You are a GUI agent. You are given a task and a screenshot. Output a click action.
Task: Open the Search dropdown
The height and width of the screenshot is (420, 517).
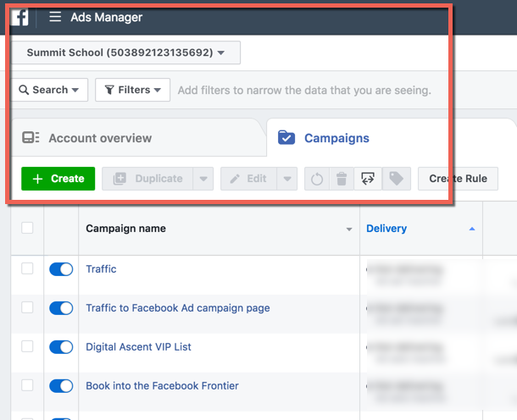click(x=49, y=90)
